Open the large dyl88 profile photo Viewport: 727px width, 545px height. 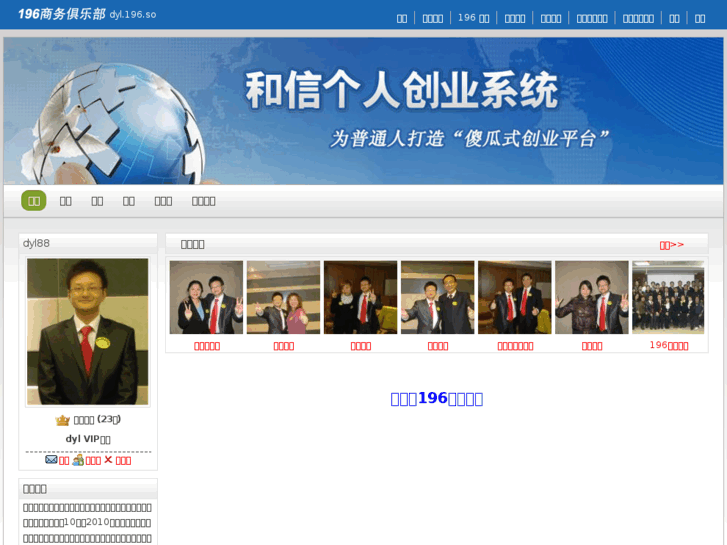(x=88, y=332)
